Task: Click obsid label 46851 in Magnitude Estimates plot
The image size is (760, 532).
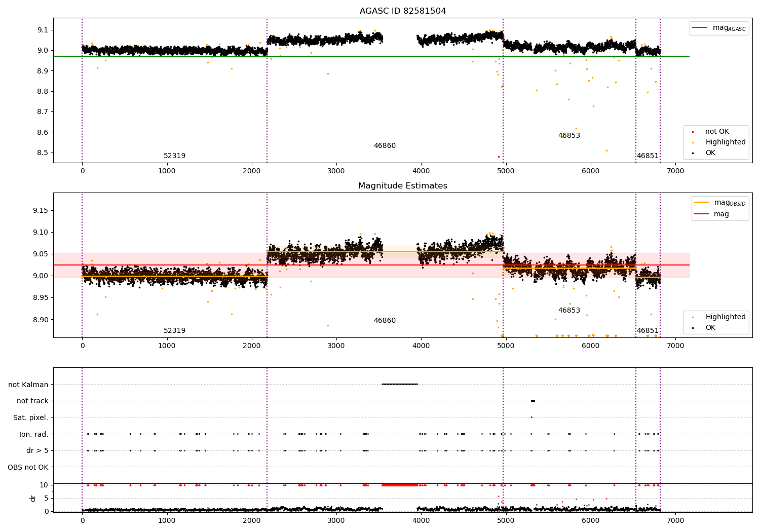Action: point(648,331)
